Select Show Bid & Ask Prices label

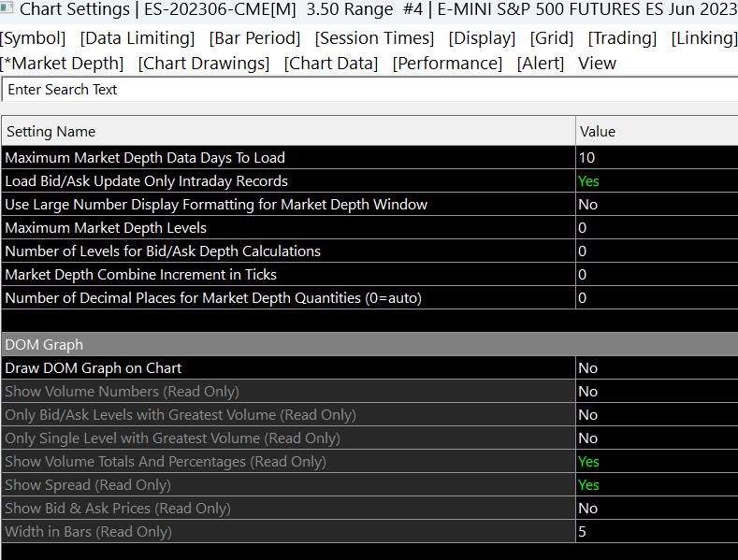118,509
